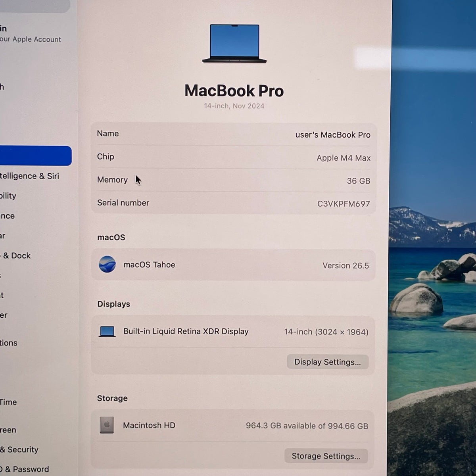Select the serial number C3VKPFM697

coord(344,204)
